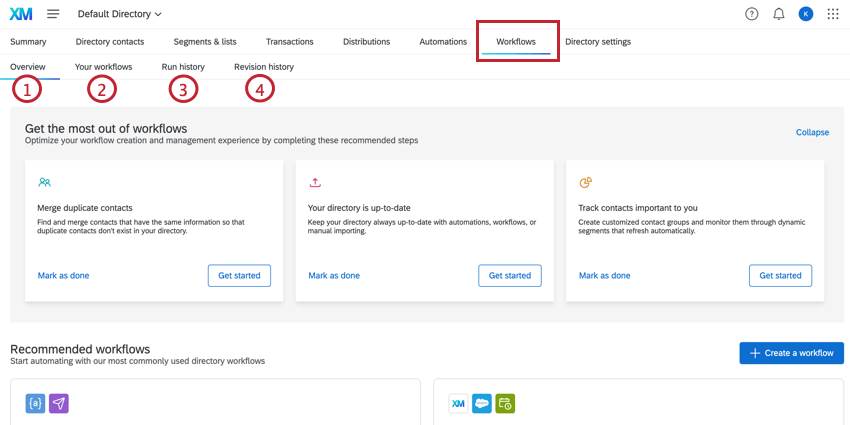Mark Track contacts step as done
This screenshot has width=850, height=425.
[604, 276]
